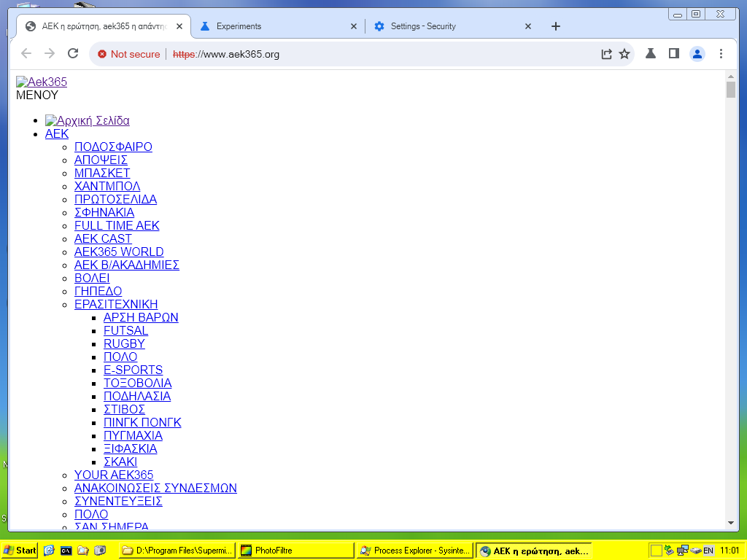Open the ΣΥΝΕΝΤΕΥΞΕΙΣ link
747x560 pixels.
118,502
